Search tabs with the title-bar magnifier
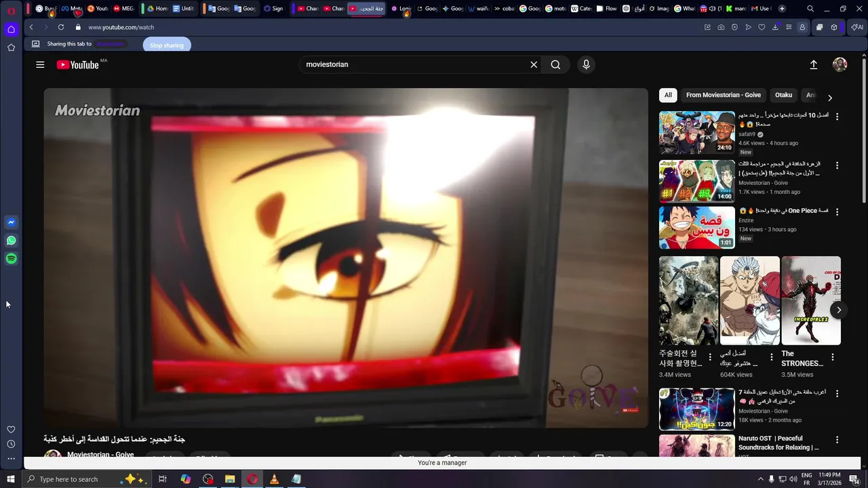868x488 pixels. [x=810, y=9]
